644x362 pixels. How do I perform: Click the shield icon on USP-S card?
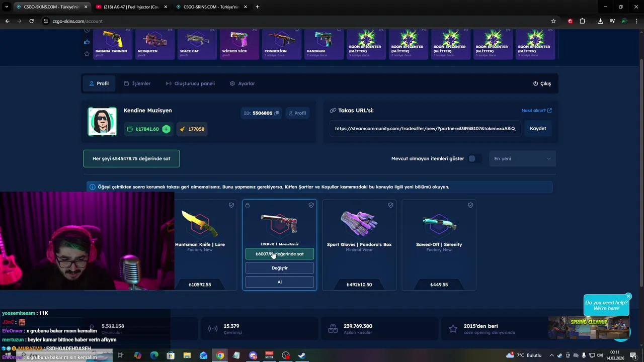click(311, 205)
